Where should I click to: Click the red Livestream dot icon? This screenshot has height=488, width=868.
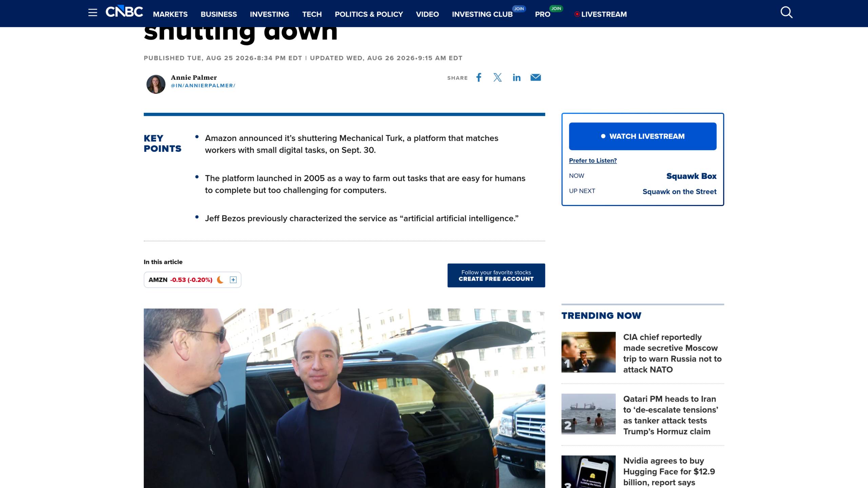click(577, 14)
